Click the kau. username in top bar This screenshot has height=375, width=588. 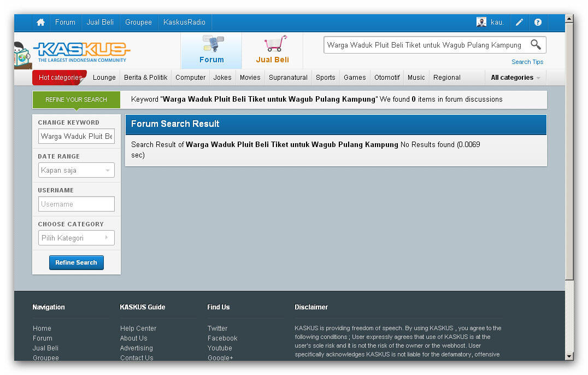(x=497, y=22)
